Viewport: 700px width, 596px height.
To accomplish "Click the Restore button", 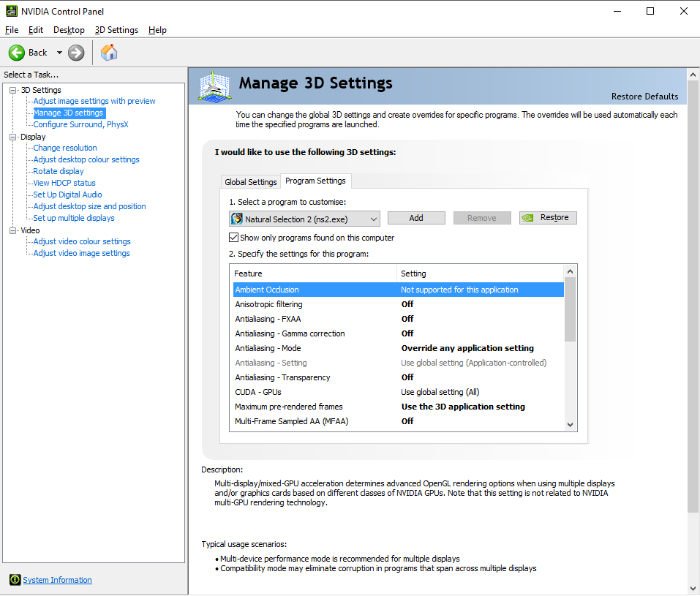I will [548, 218].
